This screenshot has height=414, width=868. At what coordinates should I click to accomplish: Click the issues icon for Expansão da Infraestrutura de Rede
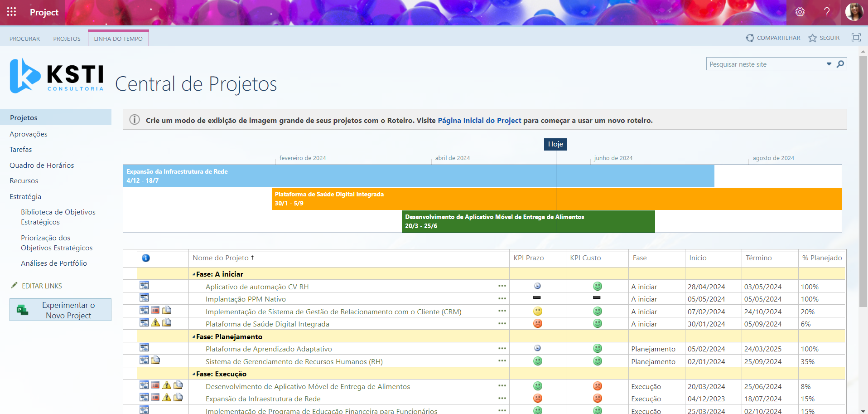(x=155, y=398)
